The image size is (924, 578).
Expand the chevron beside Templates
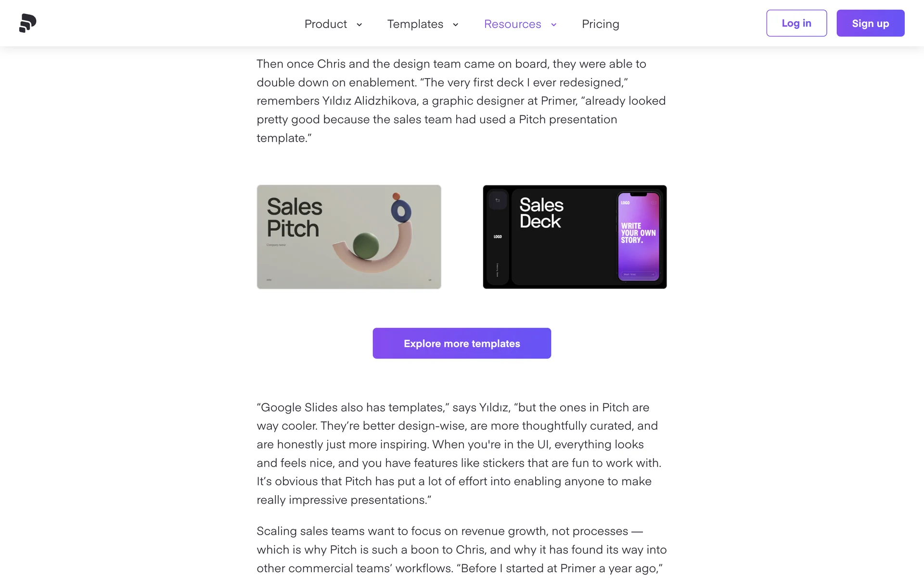coord(455,25)
